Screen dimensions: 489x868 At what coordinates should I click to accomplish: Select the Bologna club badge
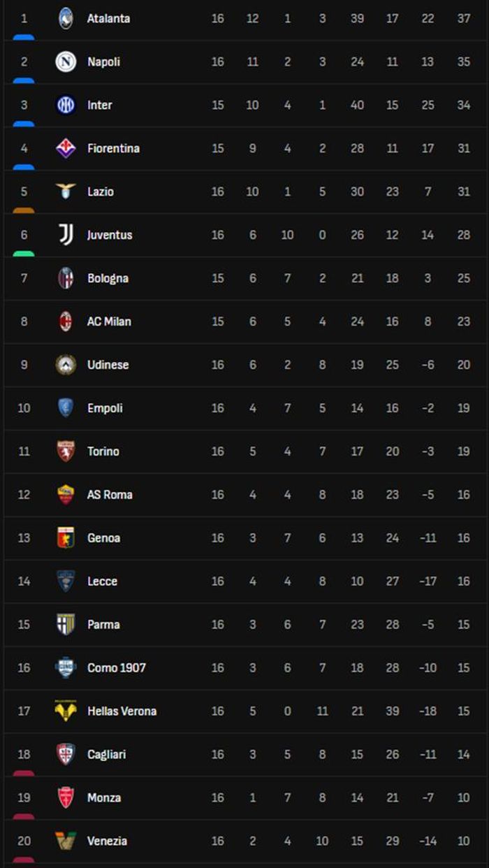66,278
